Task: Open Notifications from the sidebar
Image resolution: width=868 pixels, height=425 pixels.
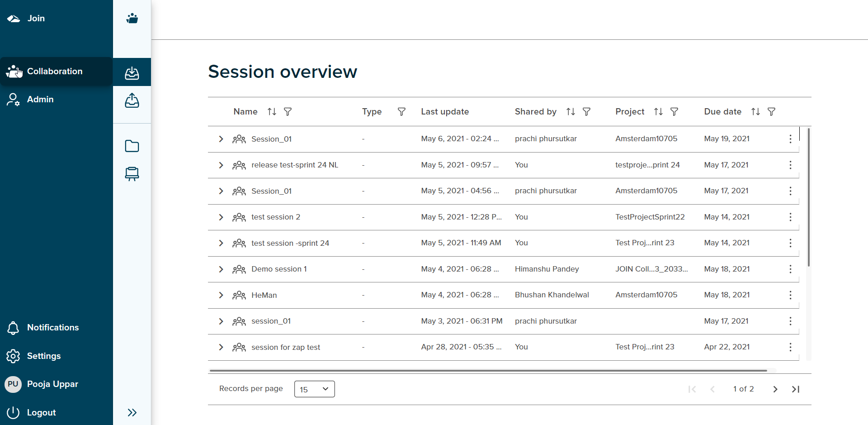Action: 52,327
